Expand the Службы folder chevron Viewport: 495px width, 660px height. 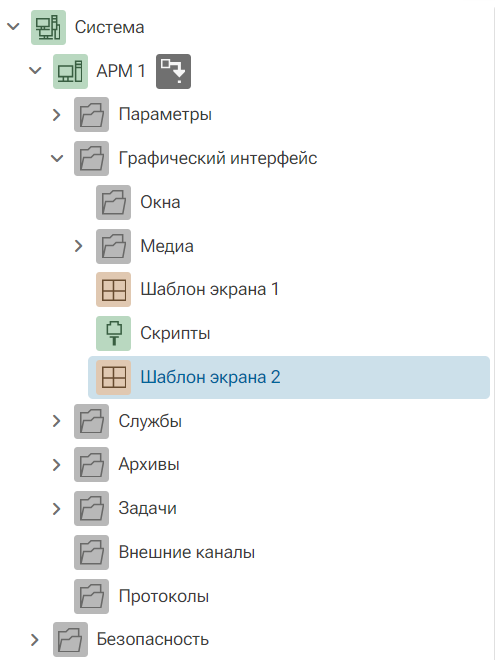[x=56, y=421]
